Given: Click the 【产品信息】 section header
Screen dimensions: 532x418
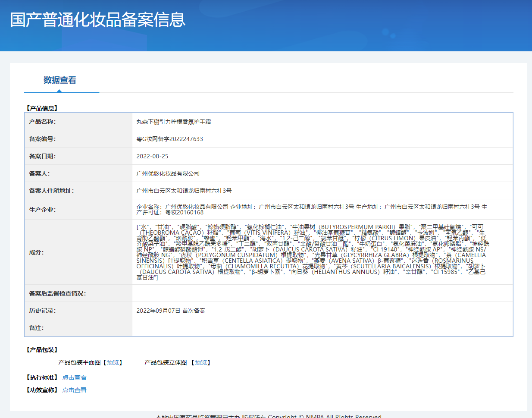Looking at the screenshot, I should pos(42,108).
